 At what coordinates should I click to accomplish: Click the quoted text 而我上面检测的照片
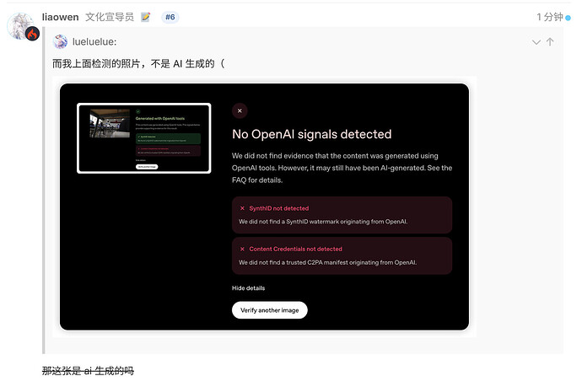click(96, 64)
